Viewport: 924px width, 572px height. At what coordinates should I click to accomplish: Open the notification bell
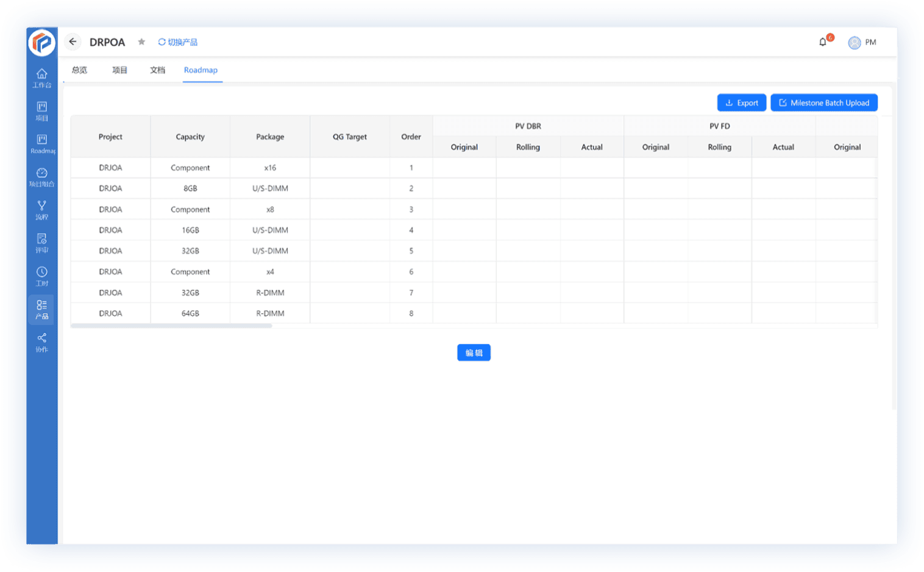[823, 41]
